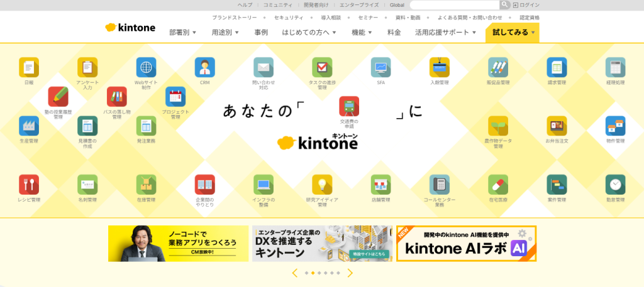Click the ログイン login link

(526, 5)
